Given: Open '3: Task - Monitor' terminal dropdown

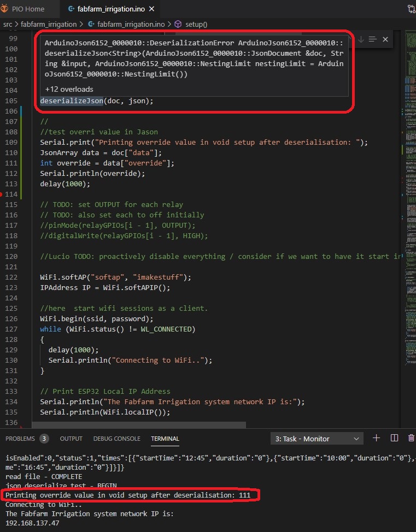Looking at the screenshot, I should click(317, 439).
